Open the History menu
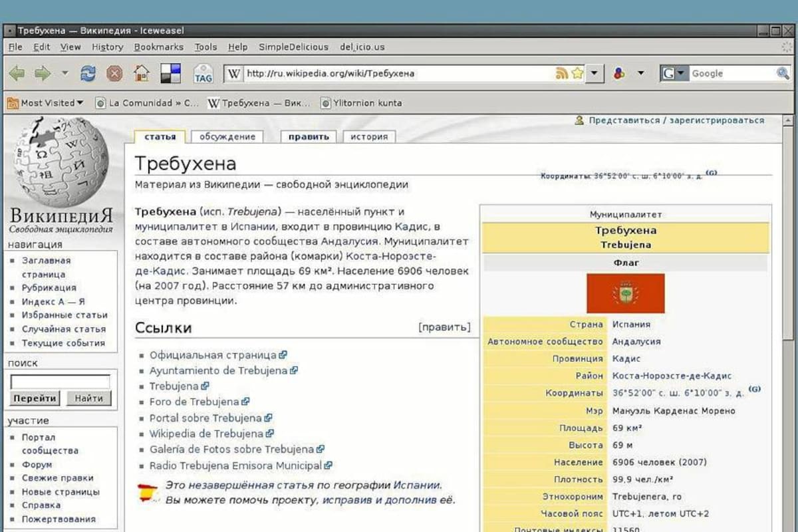Viewport: 798px width, 532px height. click(x=108, y=47)
